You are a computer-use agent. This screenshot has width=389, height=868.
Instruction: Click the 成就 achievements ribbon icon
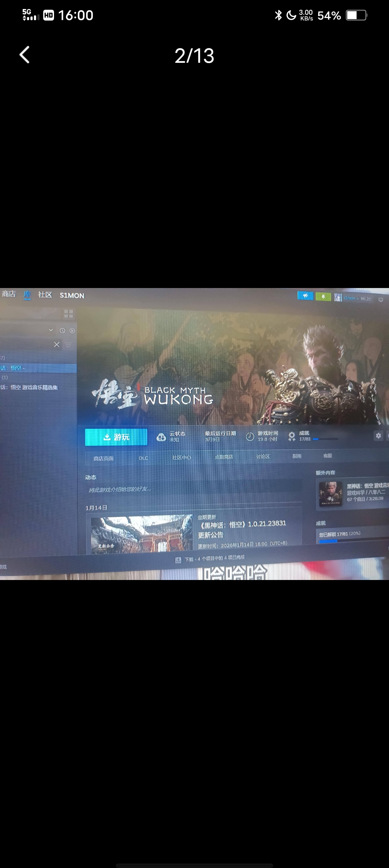pyautogui.click(x=292, y=437)
